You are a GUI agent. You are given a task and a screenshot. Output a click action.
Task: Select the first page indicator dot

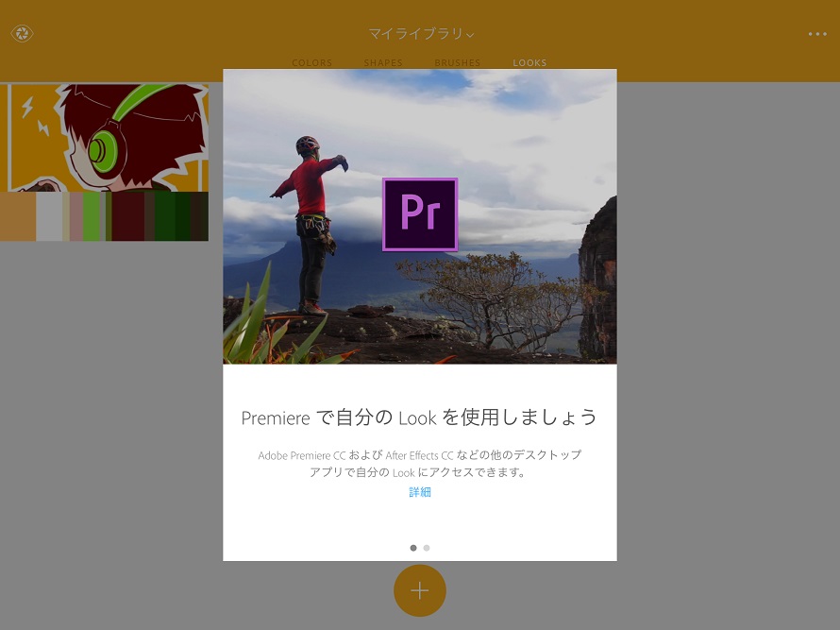click(413, 548)
